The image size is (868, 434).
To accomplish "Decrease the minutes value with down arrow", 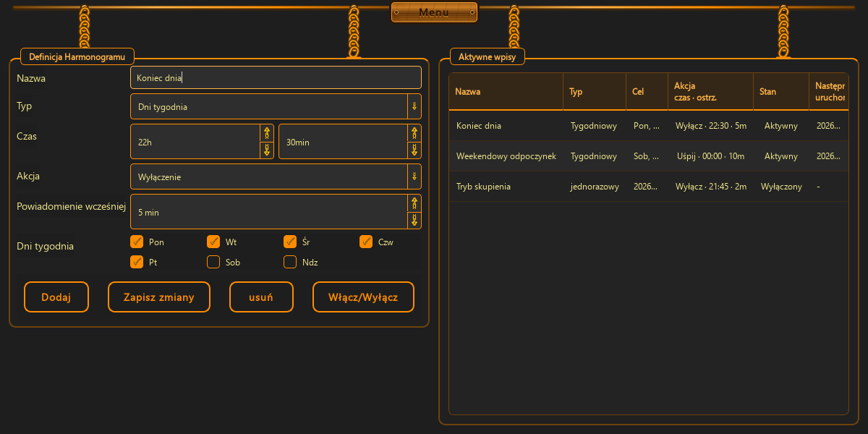I will coord(414,150).
